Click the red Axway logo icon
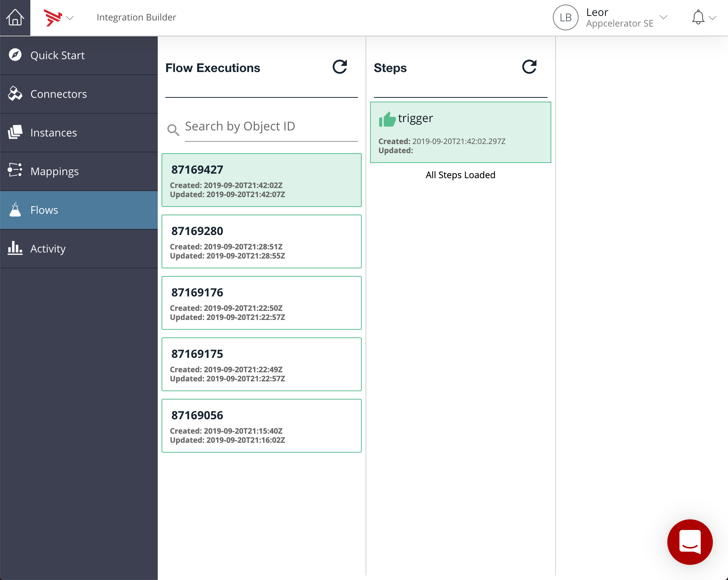 coord(53,17)
